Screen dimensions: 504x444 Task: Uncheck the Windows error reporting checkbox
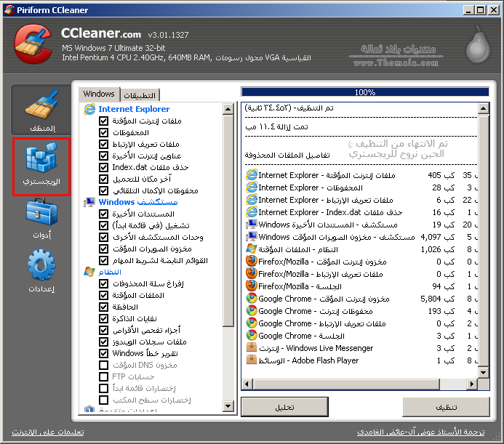(x=103, y=353)
